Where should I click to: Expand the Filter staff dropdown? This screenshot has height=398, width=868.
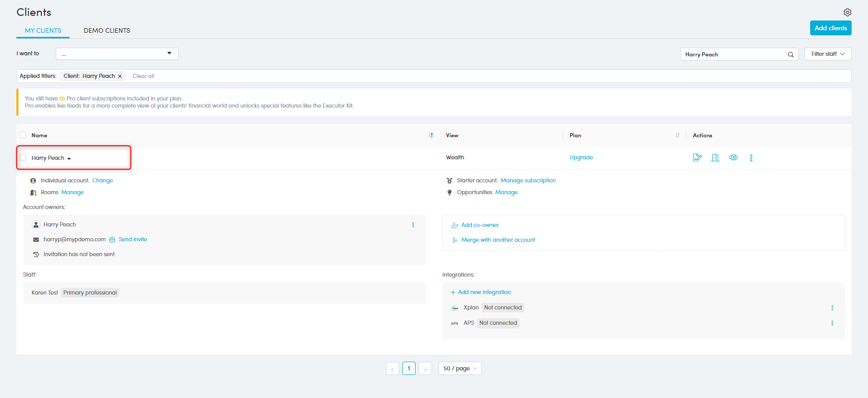pos(828,54)
